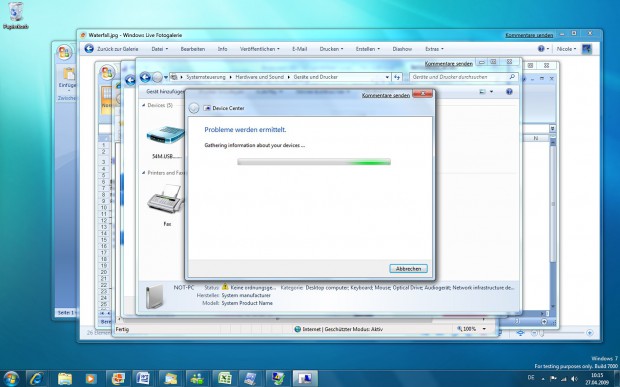
Task: Open the view options dropdown arrow
Action: point(491,92)
